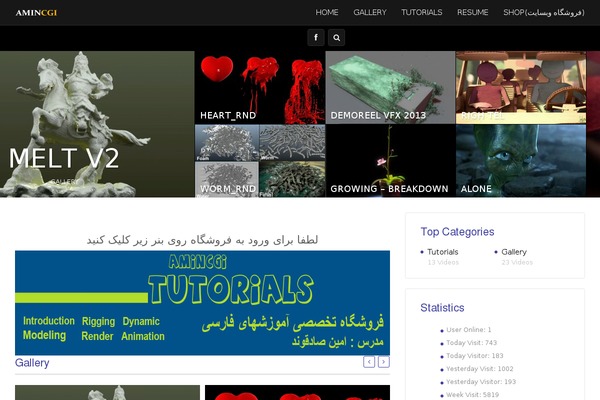Open the GROWING - BREAKDOWN thumbnail
600x400 pixels.
(390, 161)
